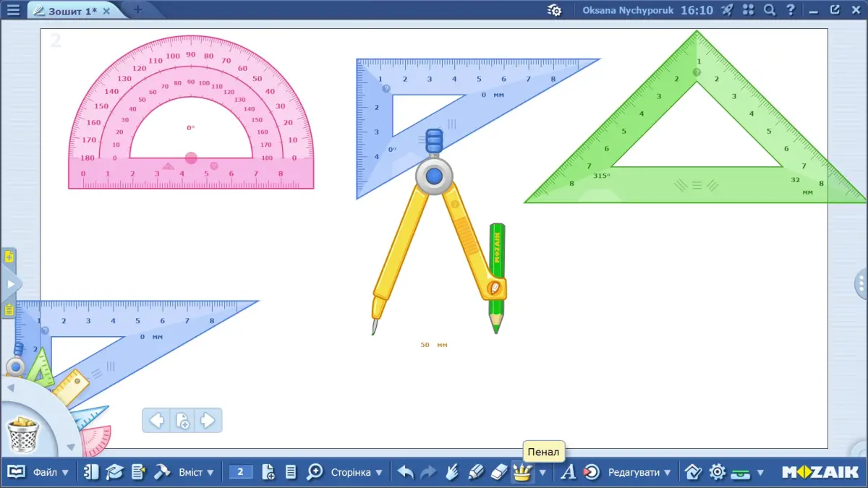Click the hammer tools icon
This screenshot has height=488, width=868.
coord(162,472)
